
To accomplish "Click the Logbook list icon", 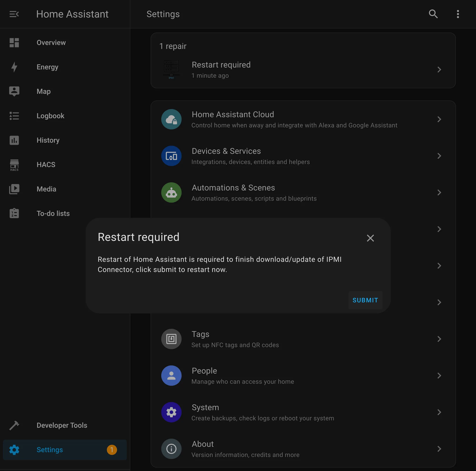I will pyautogui.click(x=14, y=116).
